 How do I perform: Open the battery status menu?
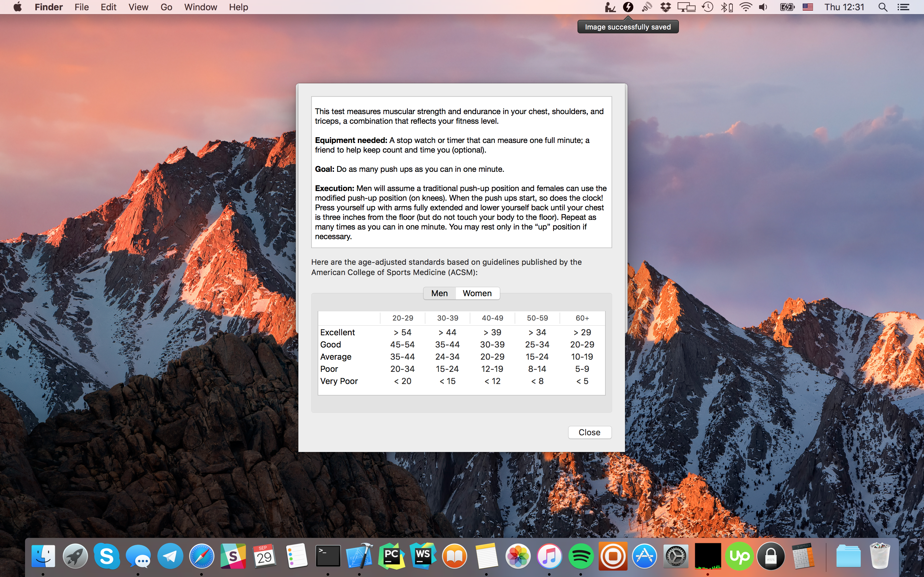pyautogui.click(x=787, y=7)
